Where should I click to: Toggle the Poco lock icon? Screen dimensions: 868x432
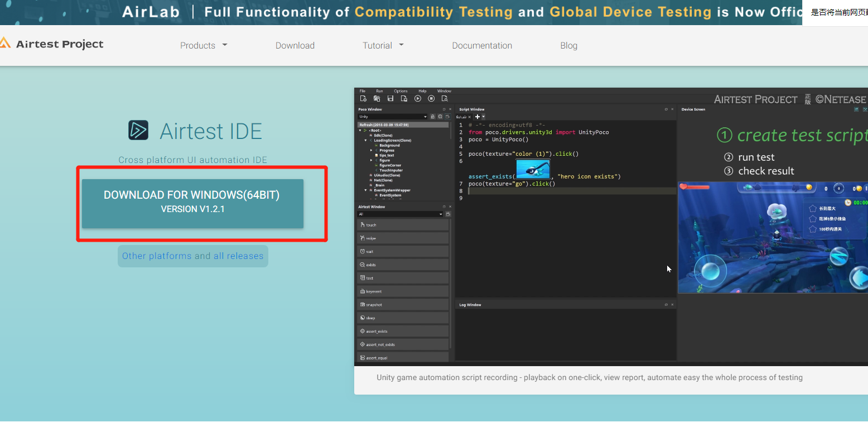coord(432,117)
